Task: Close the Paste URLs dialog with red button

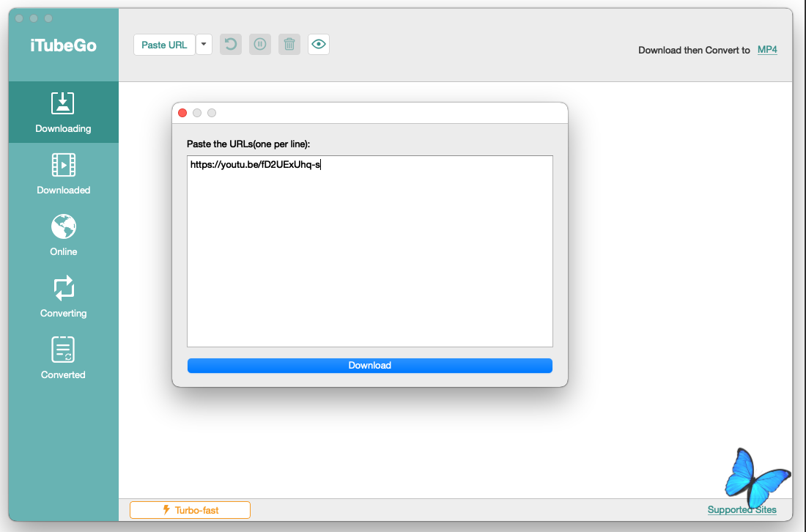Action: click(182, 113)
